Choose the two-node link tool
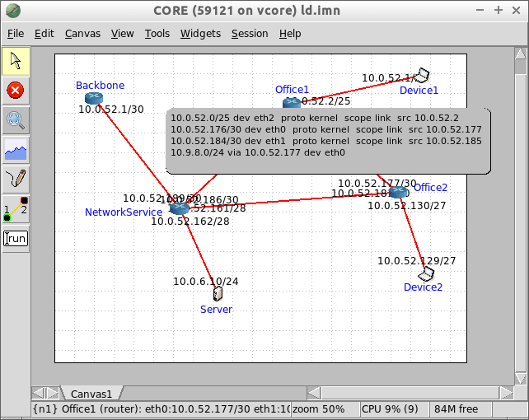Image resolution: width=529 pixels, height=420 pixels. pyautogui.click(x=16, y=209)
